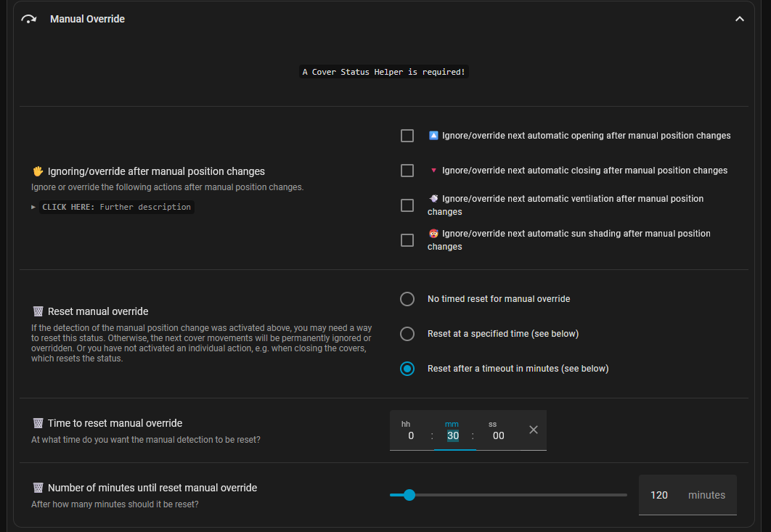The image size is (771, 532).
Task: Click the hot face icon for sun shading
Action: pyautogui.click(x=433, y=234)
